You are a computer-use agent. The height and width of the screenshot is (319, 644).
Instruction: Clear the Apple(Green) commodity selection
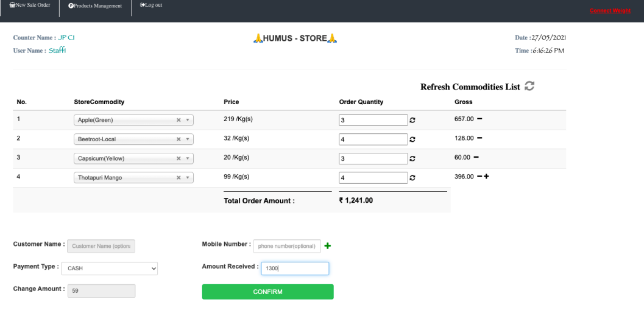[179, 121]
